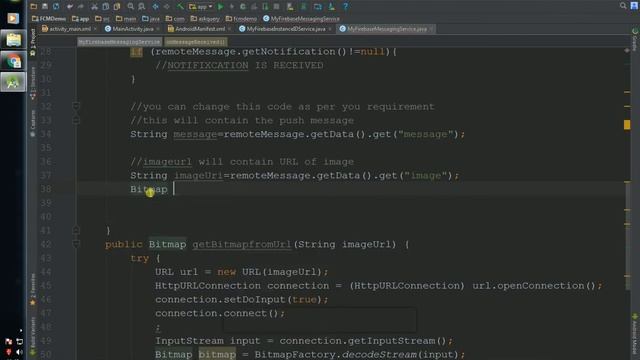The height and width of the screenshot is (360, 640).
Task: Click the Help question mark icon
Action: tap(345, 7)
